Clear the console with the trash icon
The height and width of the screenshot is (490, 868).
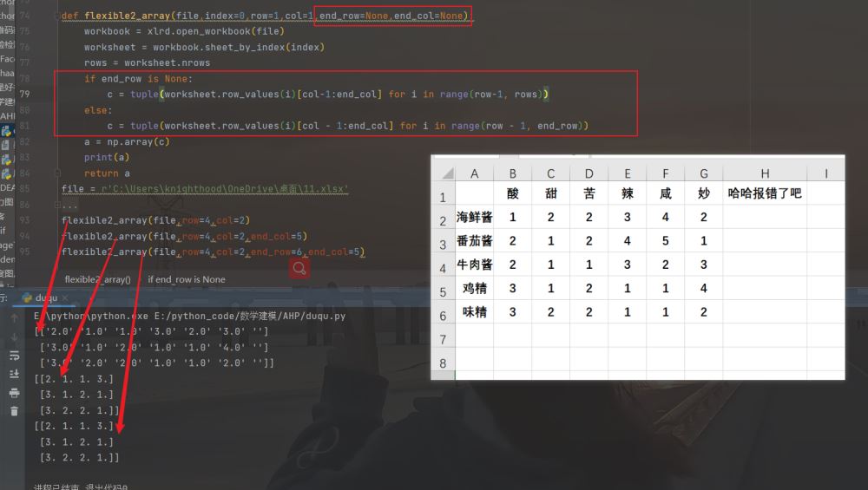14,411
